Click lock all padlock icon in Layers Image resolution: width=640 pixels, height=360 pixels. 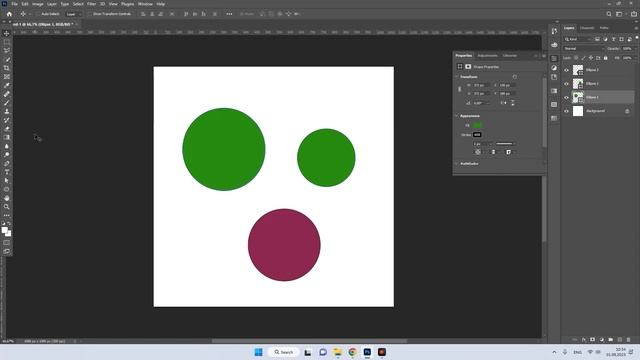click(x=606, y=58)
